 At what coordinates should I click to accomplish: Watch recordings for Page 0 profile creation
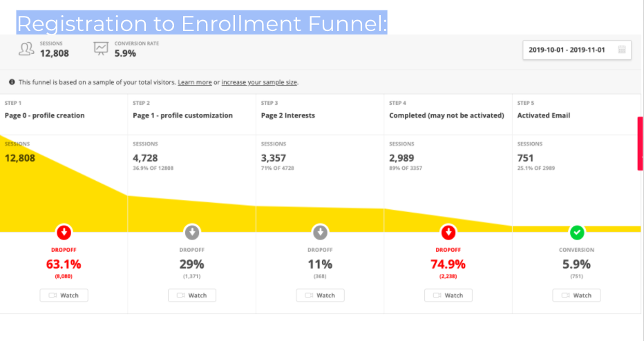tap(64, 295)
